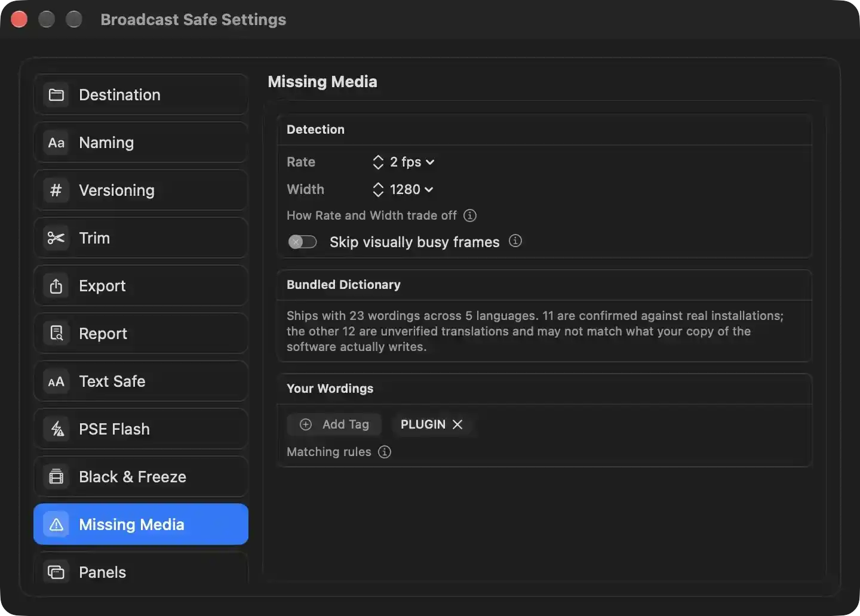Click the Text Safe 'AA' icon
The width and height of the screenshot is (860, 616).
(x=56, y=381)
